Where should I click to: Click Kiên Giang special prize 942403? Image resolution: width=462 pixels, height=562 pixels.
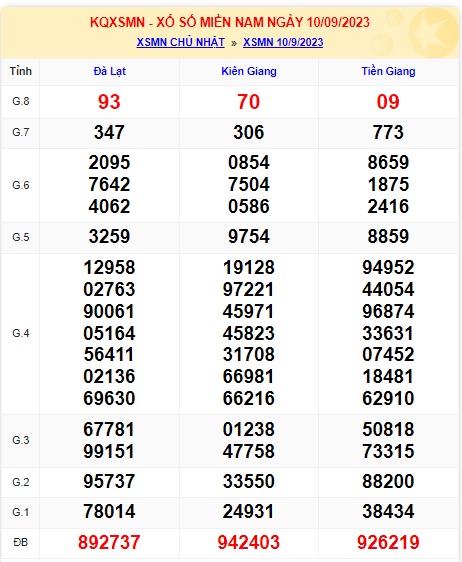pos(248,542)
